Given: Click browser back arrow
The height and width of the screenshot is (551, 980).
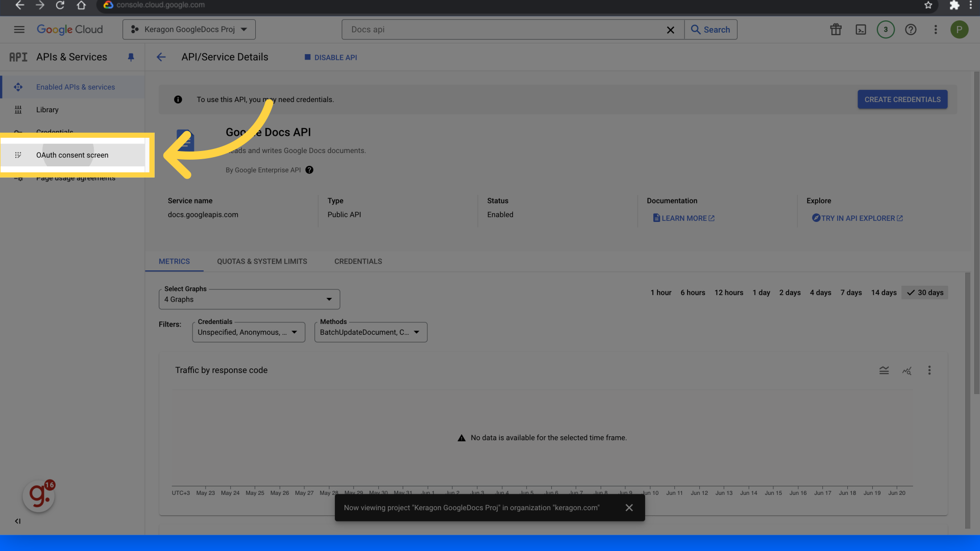Looking at the screenshot, I should [x=19, y=5].
